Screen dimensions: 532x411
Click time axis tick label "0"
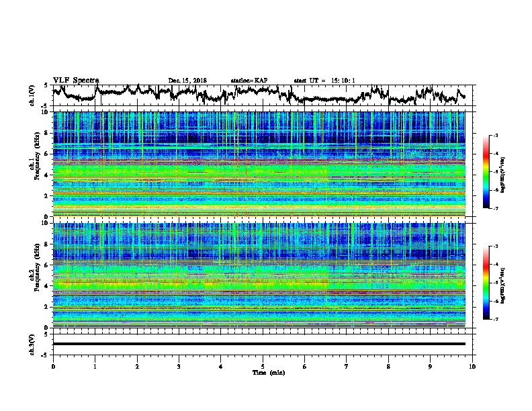click(x=53, y=367)
